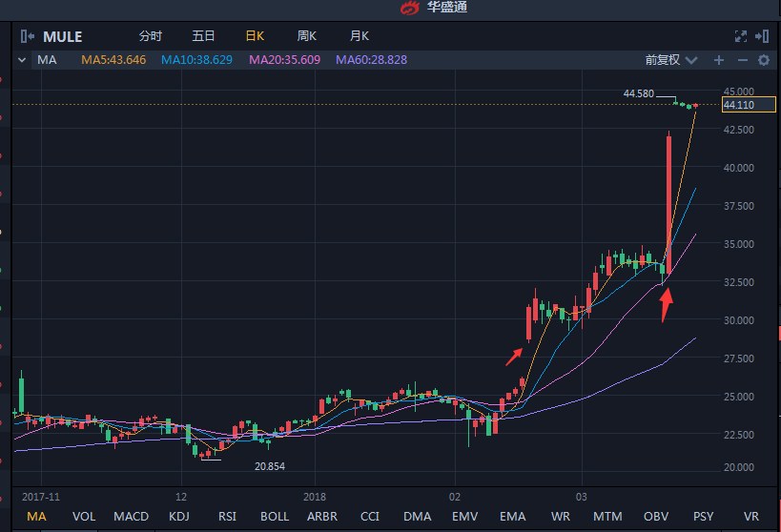Viewport: 781px width, 532px height.
Task: Select the MACD indicator
Action: (x=132, y=517)
